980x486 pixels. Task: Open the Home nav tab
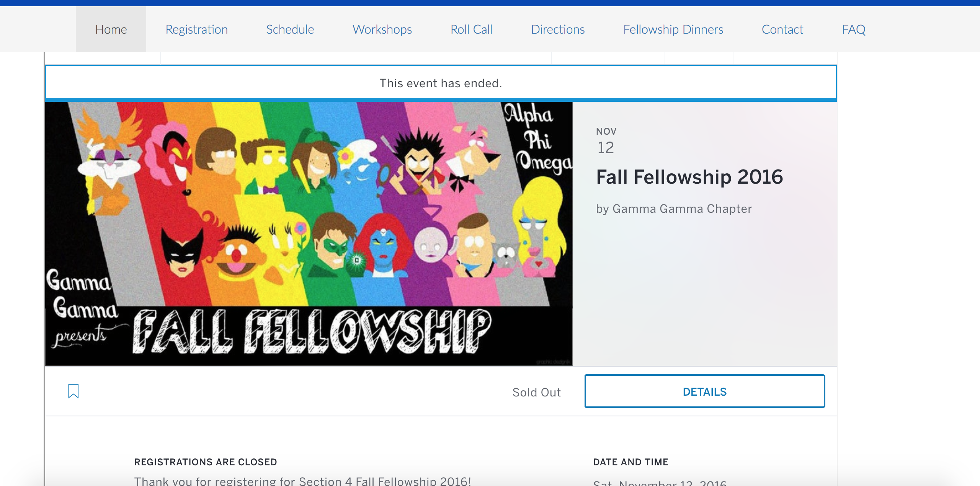pyautogui.click(x=111, y=29)
